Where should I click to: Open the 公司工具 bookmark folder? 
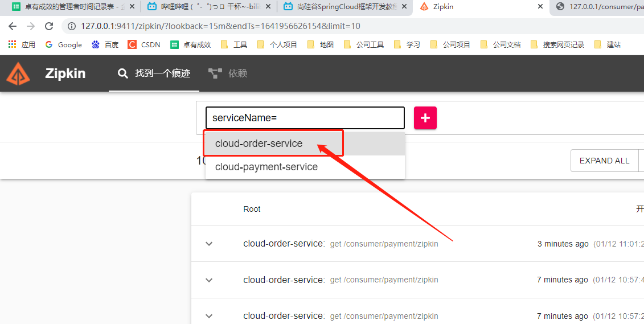coord(363,45)
